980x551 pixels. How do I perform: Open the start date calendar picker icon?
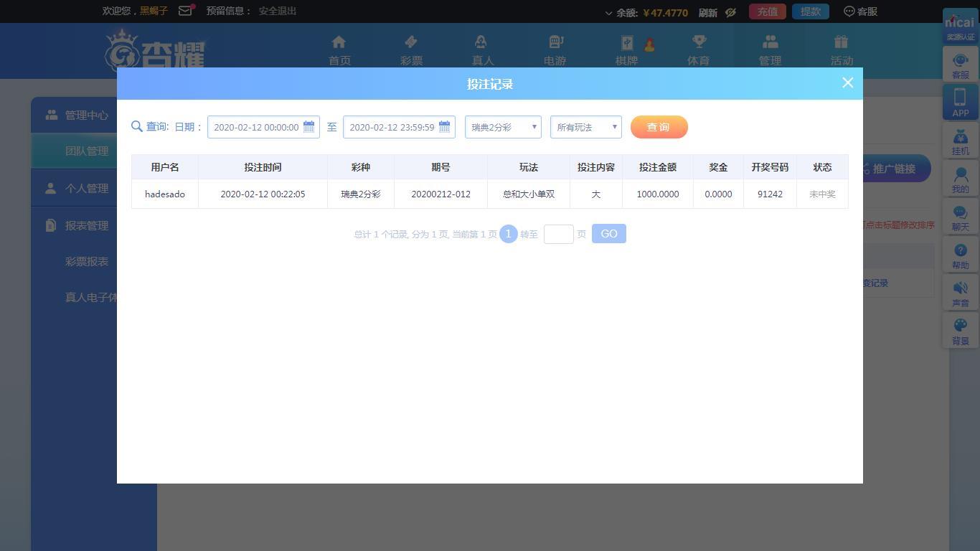[308, 127]
